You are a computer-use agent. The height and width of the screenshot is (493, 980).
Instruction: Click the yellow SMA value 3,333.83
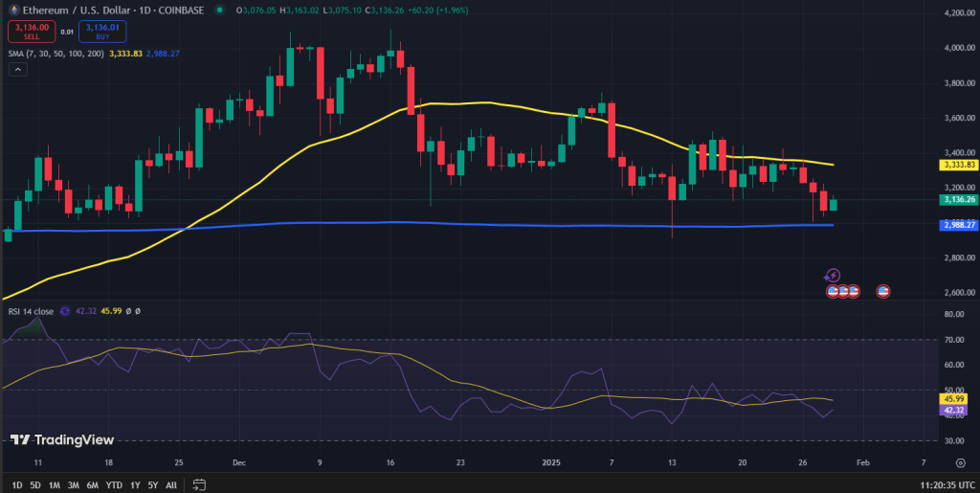click(x=125, y=54)
